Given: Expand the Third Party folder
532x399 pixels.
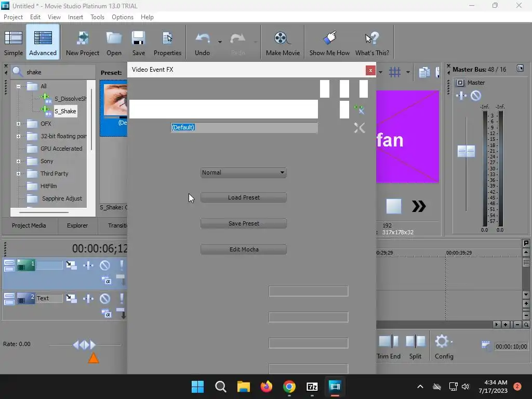Looking at the screenshot, I should (x=18, y=174).
